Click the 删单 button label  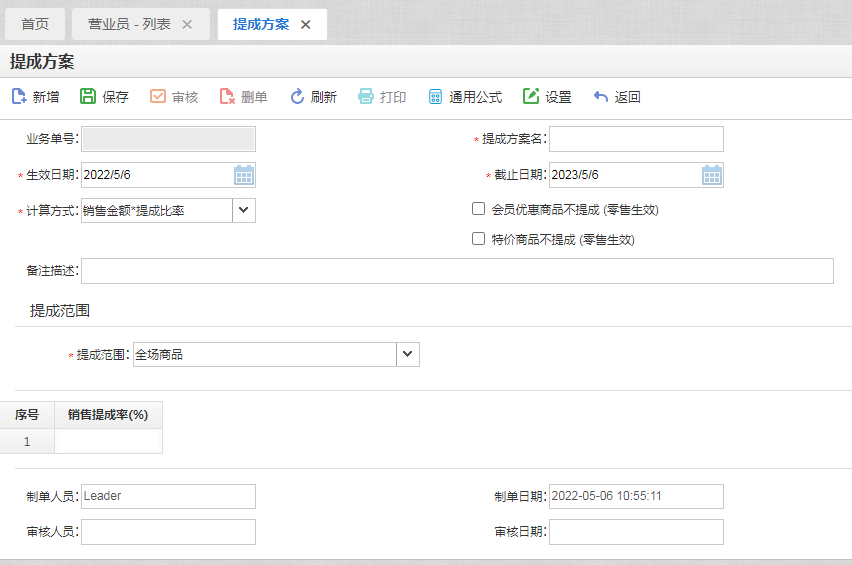tap(254, 97)
